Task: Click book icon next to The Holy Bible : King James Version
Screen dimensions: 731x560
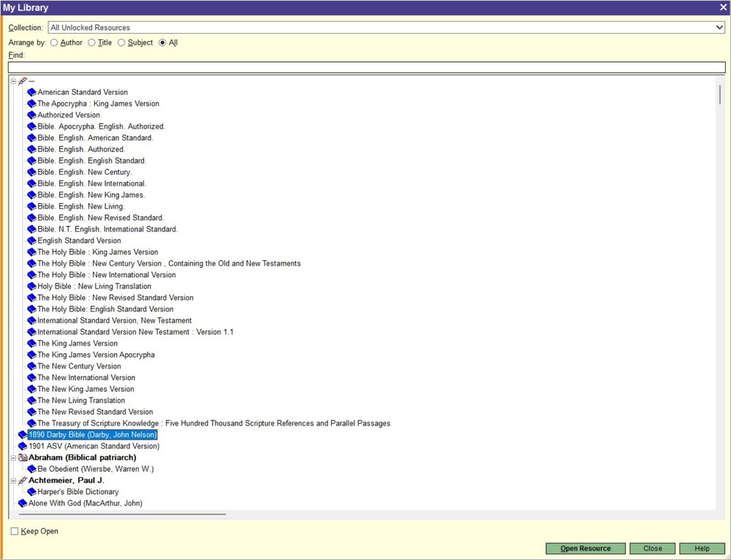Action: point(31,252)
